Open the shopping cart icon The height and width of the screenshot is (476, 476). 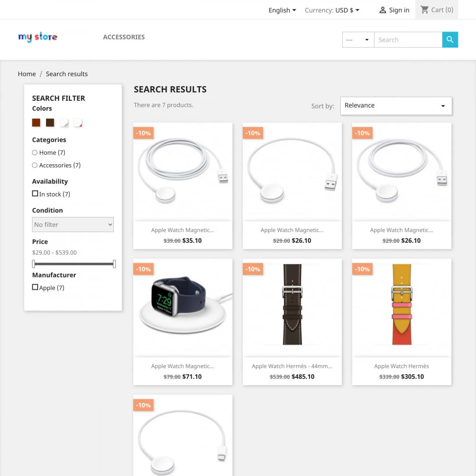[424, 10]
